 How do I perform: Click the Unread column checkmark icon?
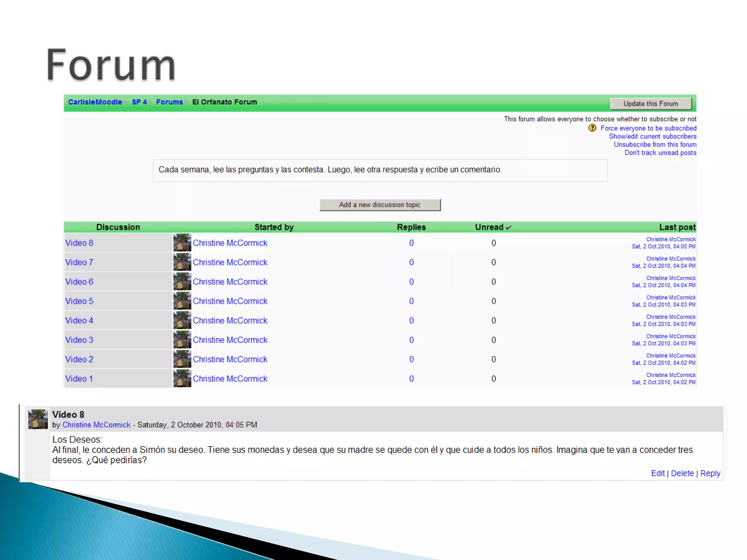click(508, 227)
